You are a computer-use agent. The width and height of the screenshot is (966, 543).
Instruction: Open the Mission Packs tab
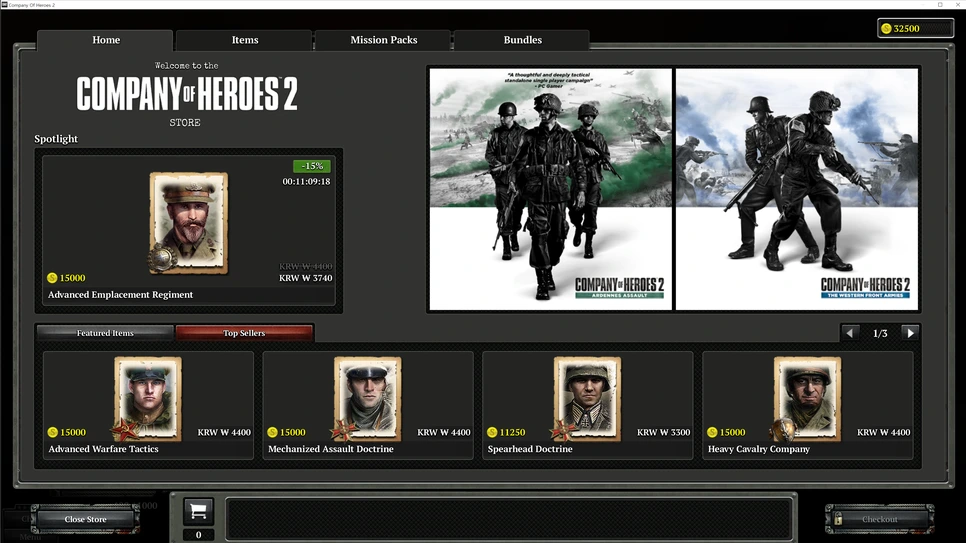tap(384, 40)
